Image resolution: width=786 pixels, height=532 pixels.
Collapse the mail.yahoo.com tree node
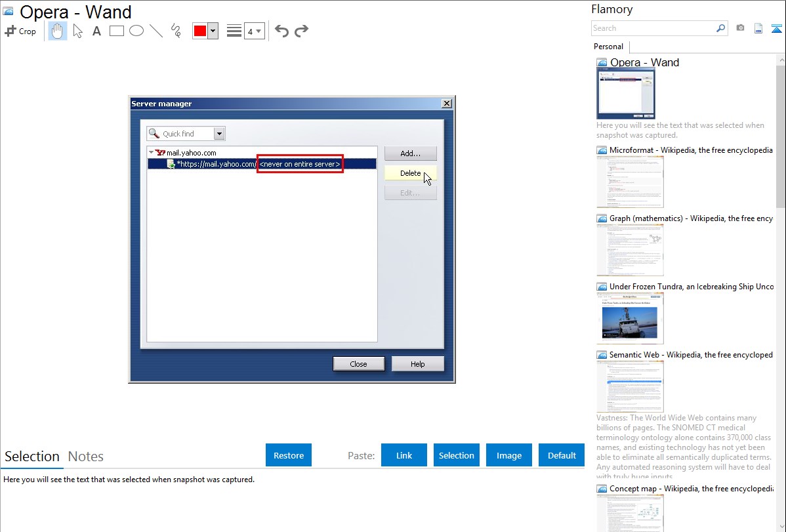151,152
